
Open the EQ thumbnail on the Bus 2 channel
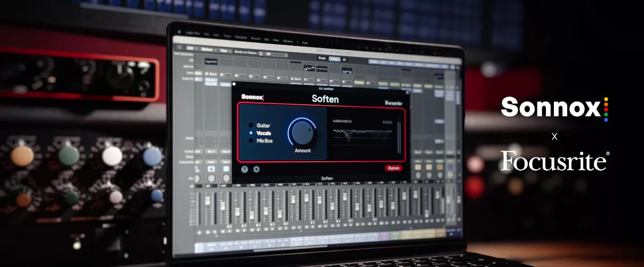click(211, 62)
